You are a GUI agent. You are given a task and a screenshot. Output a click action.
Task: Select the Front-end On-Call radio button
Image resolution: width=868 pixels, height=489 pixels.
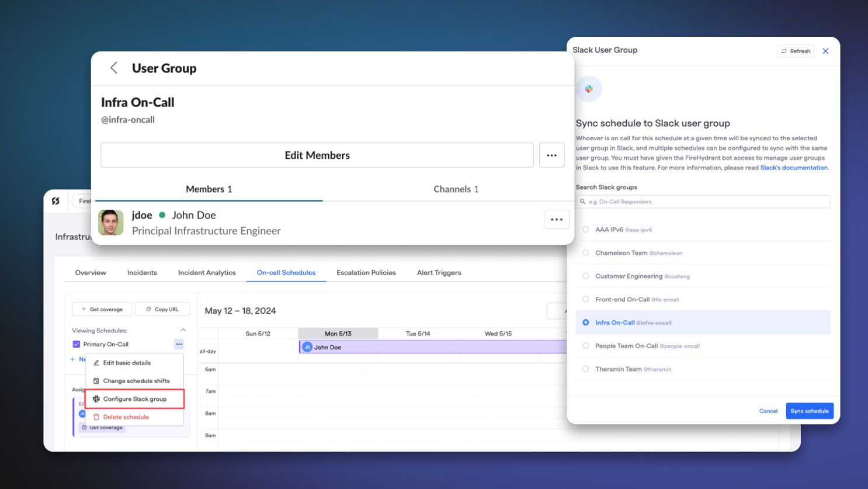(585, 299)
